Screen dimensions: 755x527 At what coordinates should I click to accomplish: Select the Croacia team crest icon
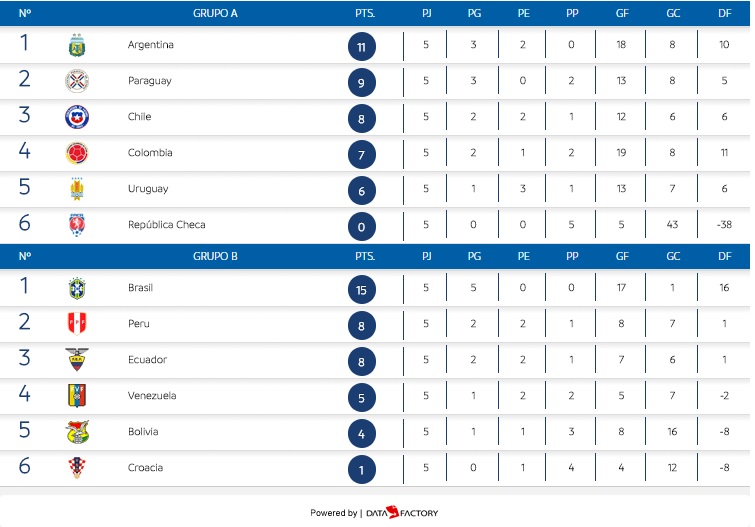point(77,468)
